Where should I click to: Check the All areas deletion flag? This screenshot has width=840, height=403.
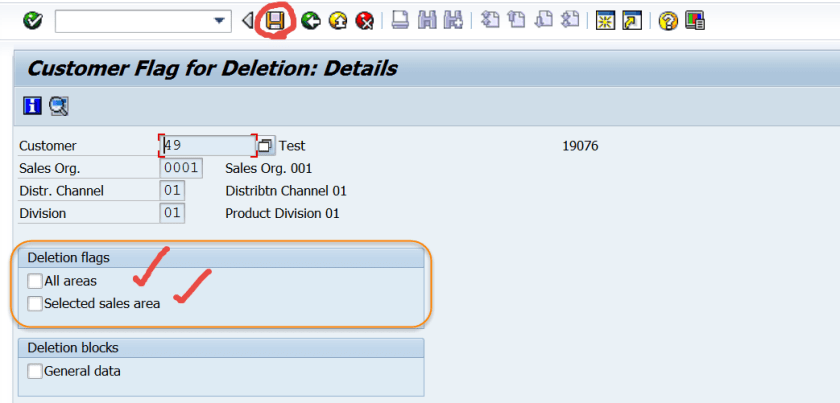35,281
